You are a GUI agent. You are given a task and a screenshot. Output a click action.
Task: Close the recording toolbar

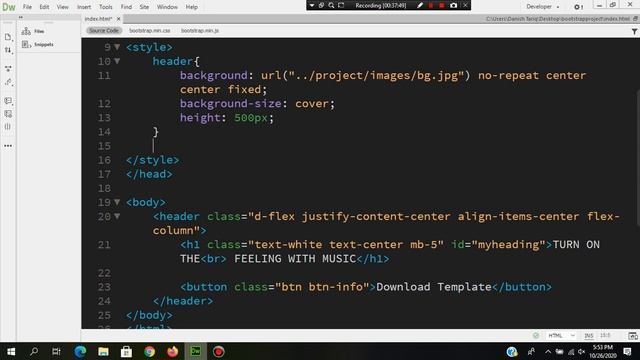(465, 5)
